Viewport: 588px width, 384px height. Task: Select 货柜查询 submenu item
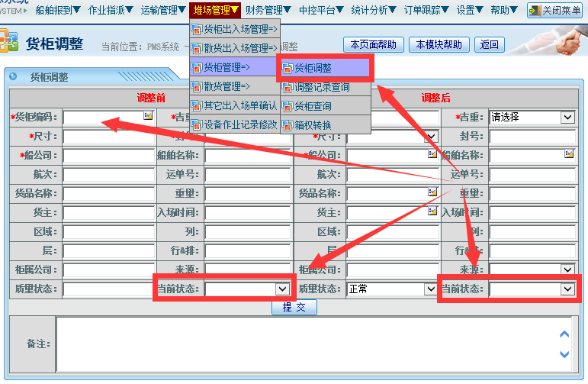[x=313, y=106]
